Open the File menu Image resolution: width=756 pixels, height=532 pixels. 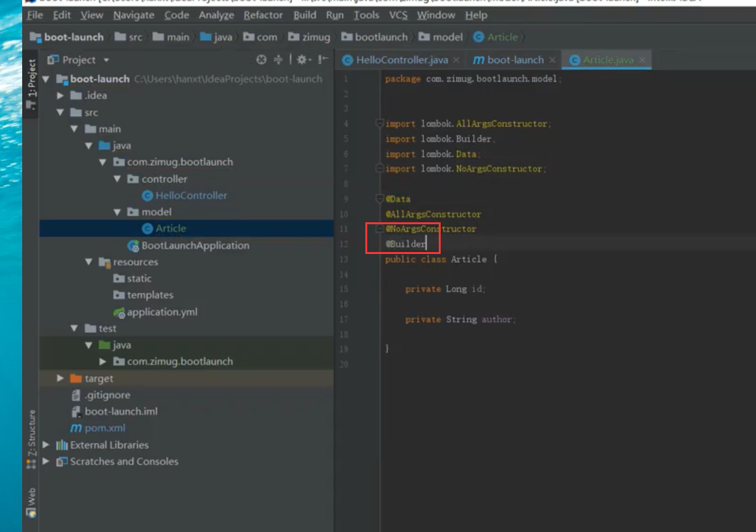coord(35,15)
